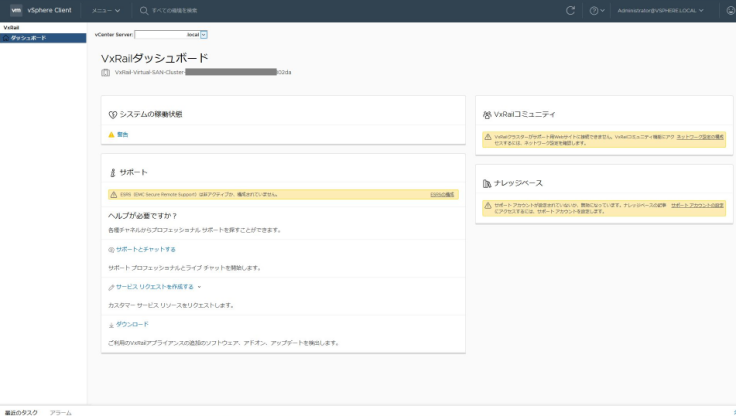Expand the service request dropdown chevron

(199, 287)
